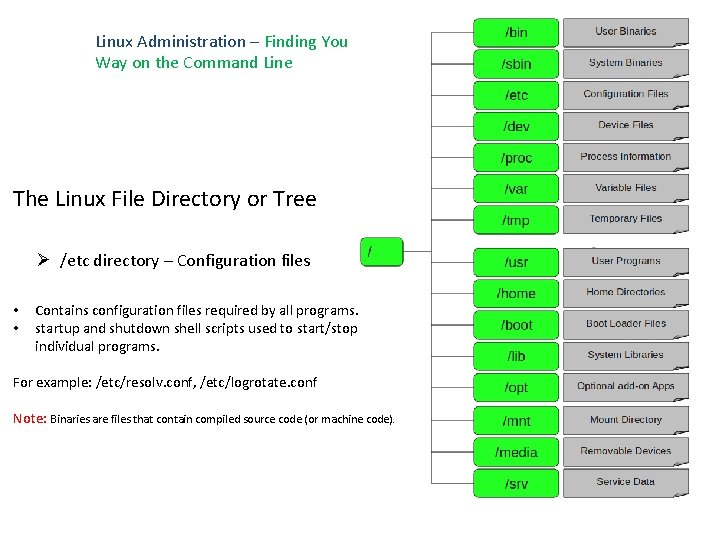Select 'Binaries are files that contain' note text

click(x=222, y=419)
